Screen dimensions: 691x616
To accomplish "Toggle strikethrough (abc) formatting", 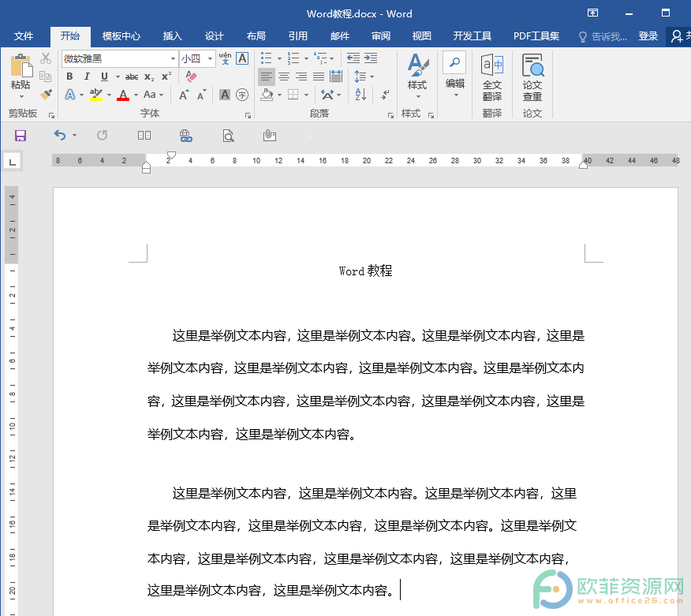I will tap(131, 77).
